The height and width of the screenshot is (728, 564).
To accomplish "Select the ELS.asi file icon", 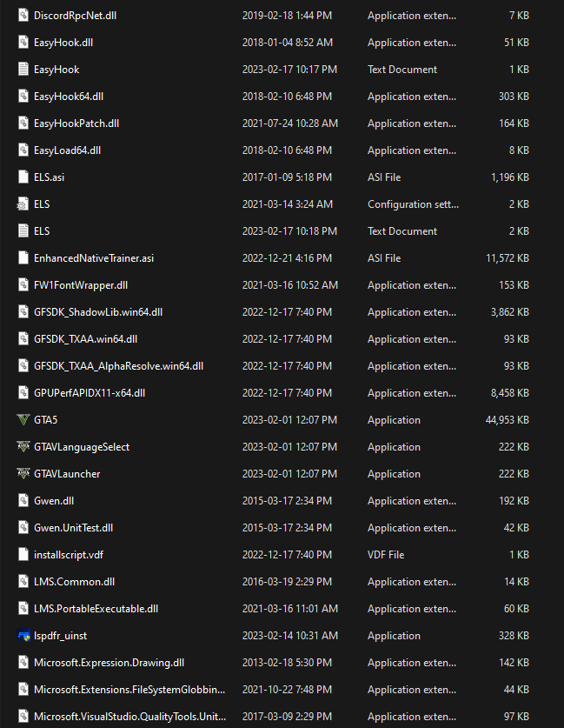I will [x=23, y=177].
